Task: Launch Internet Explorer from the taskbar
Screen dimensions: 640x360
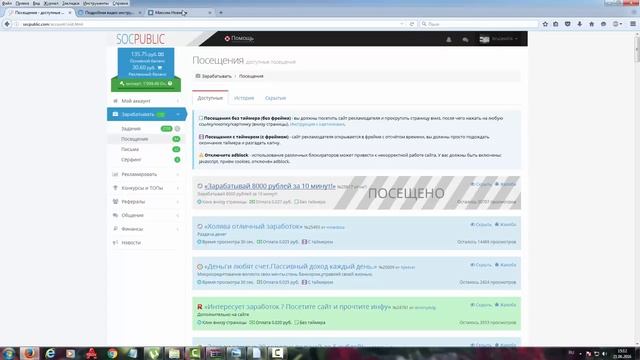Action: coord(50,353)
